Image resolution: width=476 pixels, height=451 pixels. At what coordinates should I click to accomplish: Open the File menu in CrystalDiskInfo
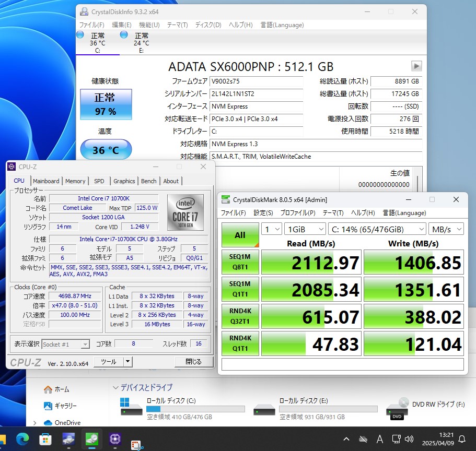pos(91,25)
